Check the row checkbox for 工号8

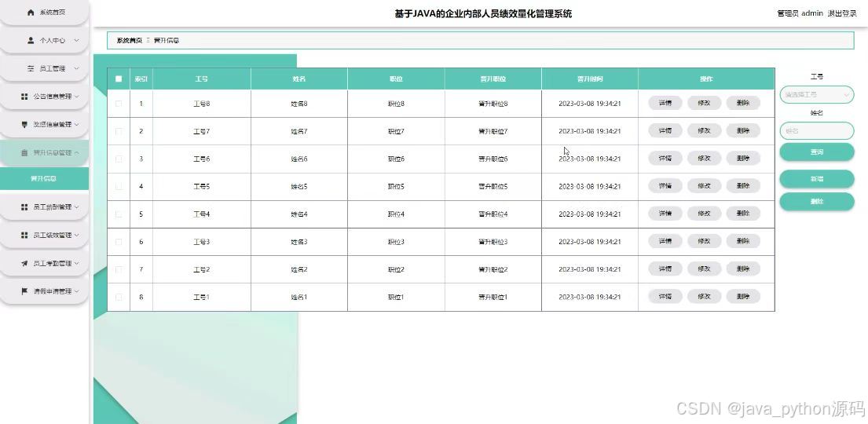119,104
